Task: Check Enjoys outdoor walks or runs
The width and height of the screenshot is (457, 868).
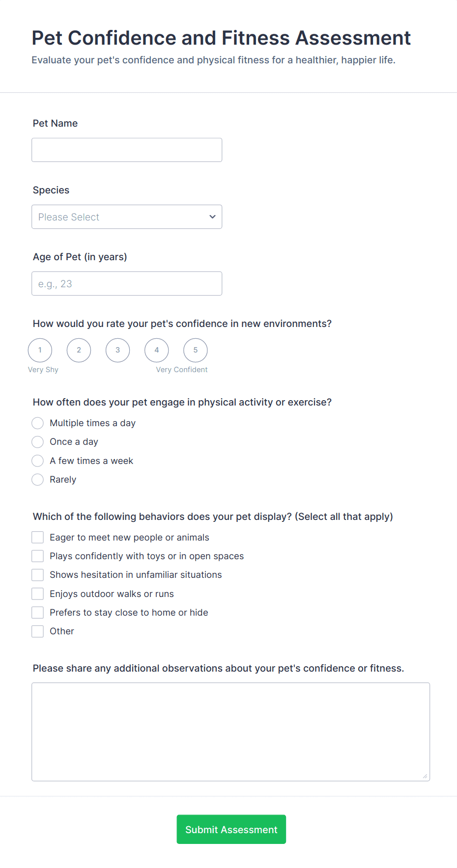Action: click(x=38, y=594)
